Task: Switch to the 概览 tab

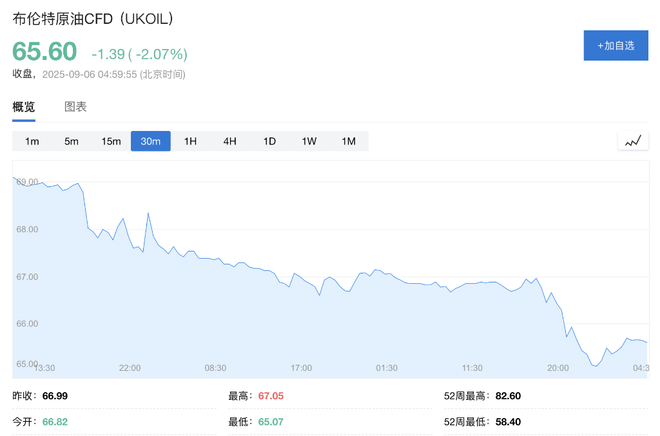Action: [x=23, y=107]
